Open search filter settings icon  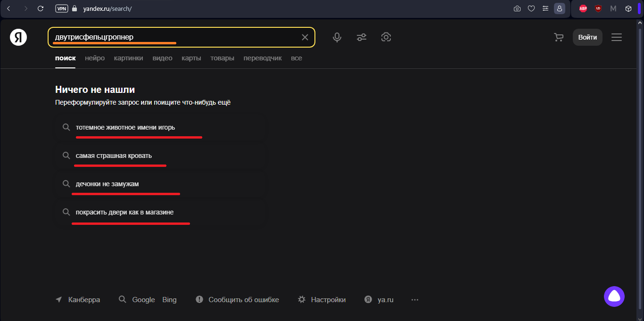click(x=362, y=37)
